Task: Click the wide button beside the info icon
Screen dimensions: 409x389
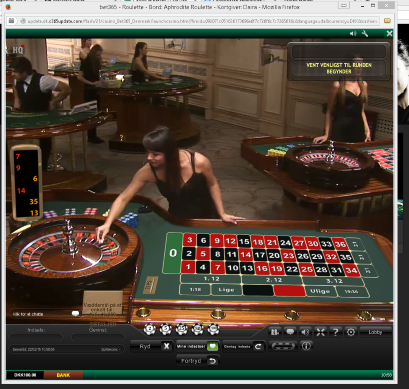Action: [x=283, y=346]
